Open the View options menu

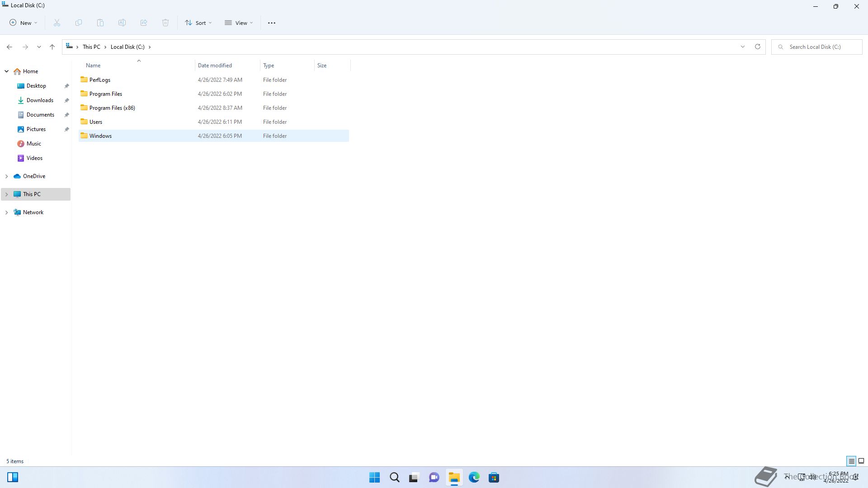click(239, 23)
